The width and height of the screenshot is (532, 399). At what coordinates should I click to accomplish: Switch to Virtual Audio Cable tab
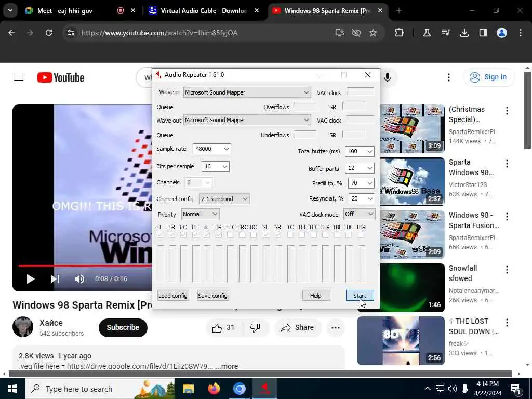(204, 10)
